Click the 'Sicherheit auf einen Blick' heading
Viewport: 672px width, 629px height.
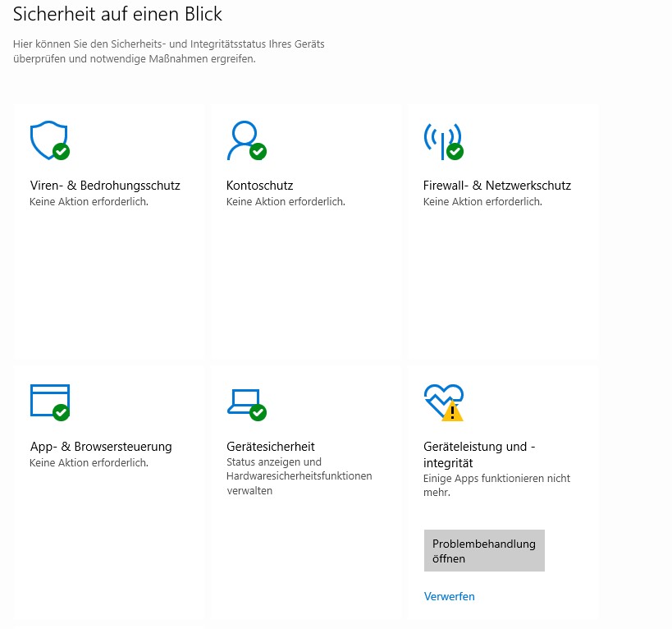click(x=117, y=14)
